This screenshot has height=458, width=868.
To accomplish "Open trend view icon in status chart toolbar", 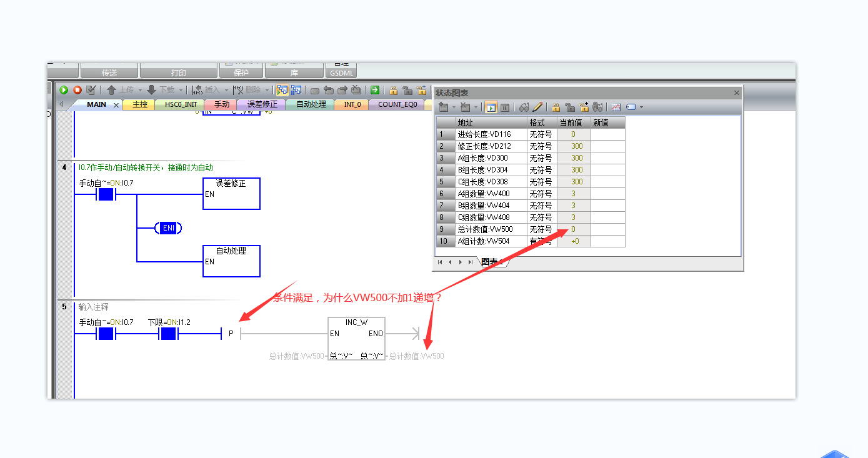I will pos(616,107).
